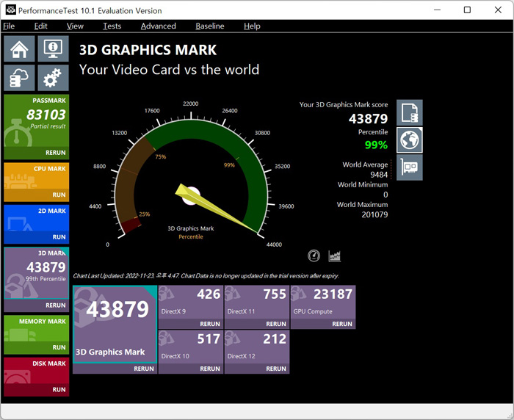The width and height of the screenshot is (514, 420).
Task: Open the Tests menu
Action: click(112, 26)
